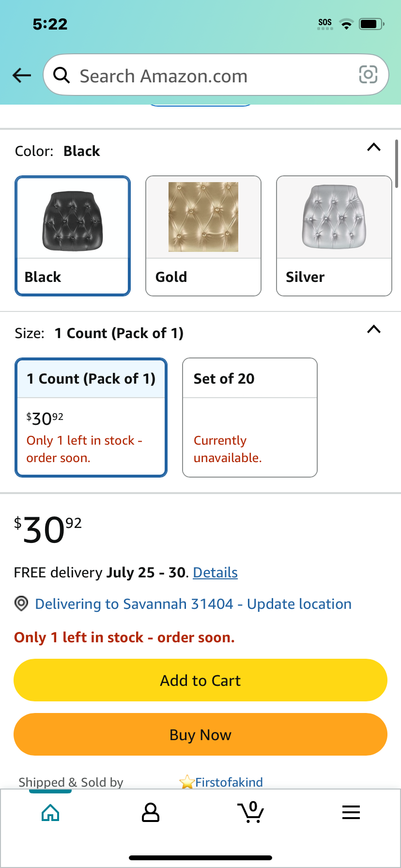Click the Add to Cart button
This screenshot has width=401, height=868.
click(200, 680)
